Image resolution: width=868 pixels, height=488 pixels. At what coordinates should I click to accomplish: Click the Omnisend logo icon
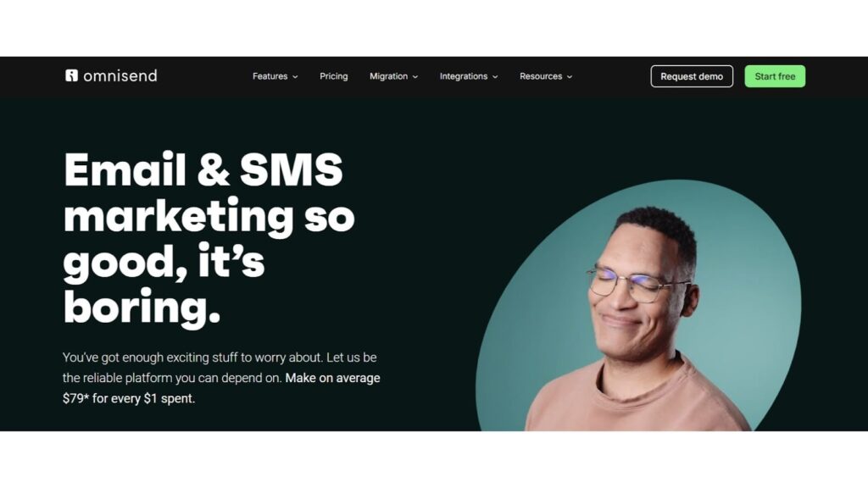point(71,75)
